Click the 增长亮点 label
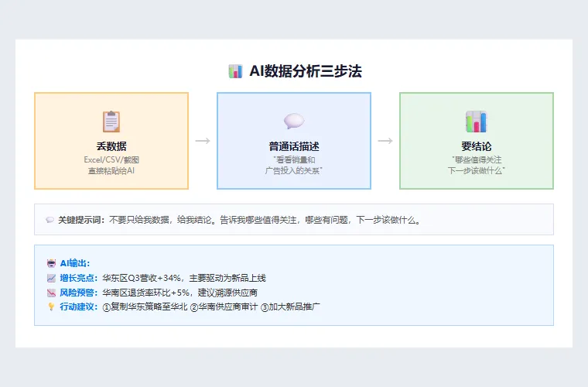588x387 pixels. tap(77, 278)
